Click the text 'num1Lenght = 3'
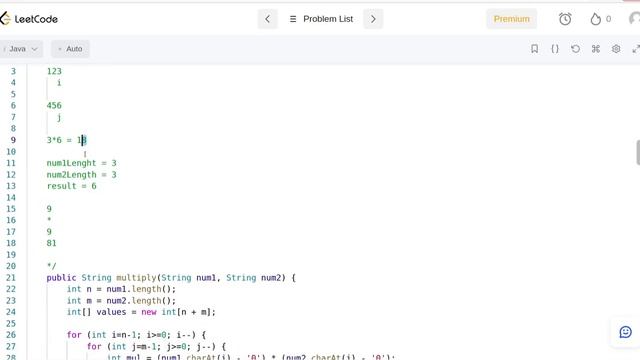Viewport: 640px width, 360px height. click(x=82, y=163)
